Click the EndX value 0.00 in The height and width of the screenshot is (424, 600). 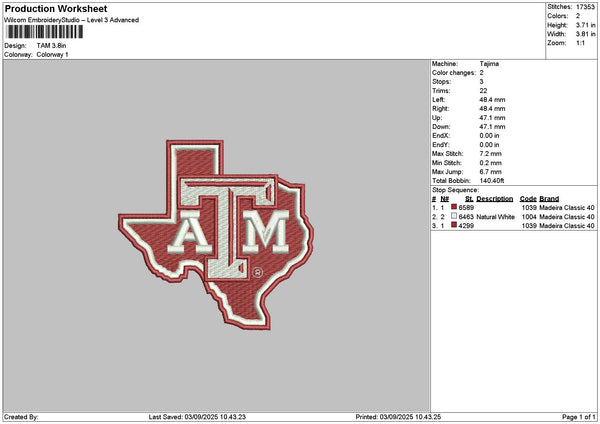coord(489,136)
